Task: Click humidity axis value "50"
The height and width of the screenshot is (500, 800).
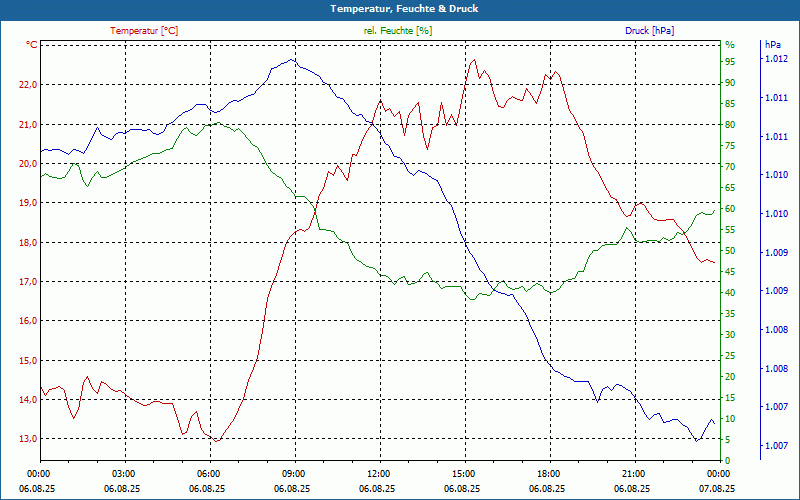Action: [x=730, y=251]
